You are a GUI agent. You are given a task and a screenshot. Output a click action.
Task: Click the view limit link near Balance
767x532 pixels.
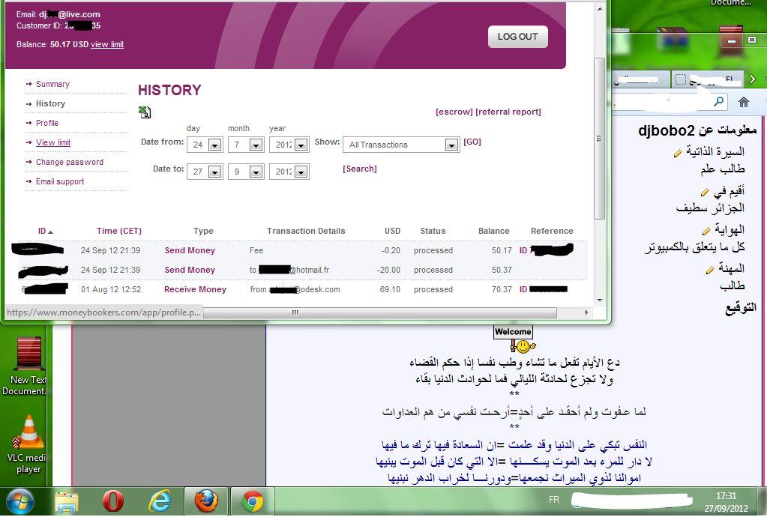click(x=107, y=44)
